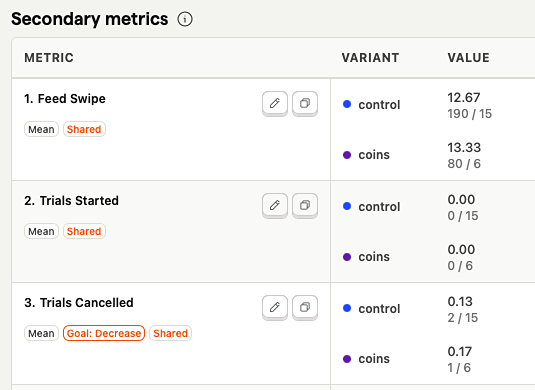
Task: Select the 'control' variant label in Trials Started
Action: point(379,207)
